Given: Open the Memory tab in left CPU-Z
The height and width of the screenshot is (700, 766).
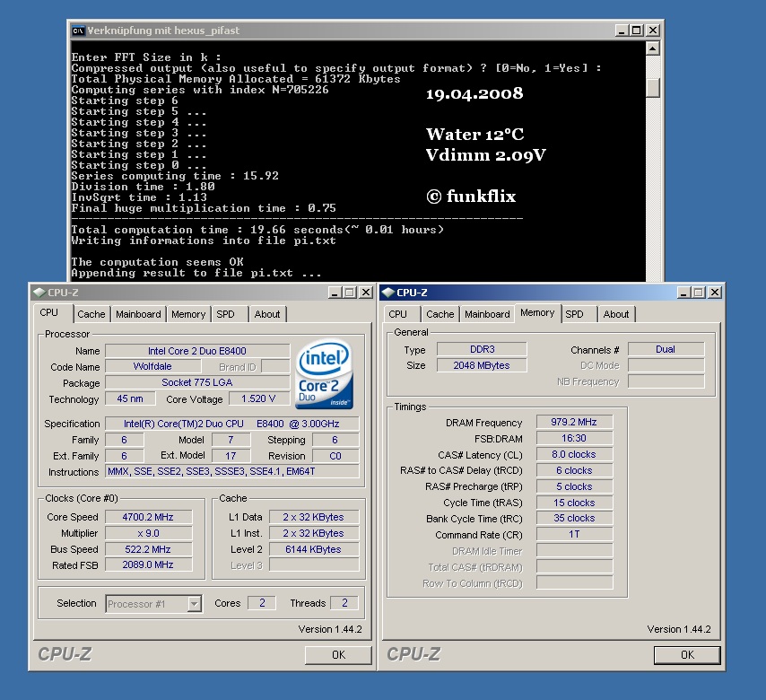Looking at the screenshot, I should point(188,314).
